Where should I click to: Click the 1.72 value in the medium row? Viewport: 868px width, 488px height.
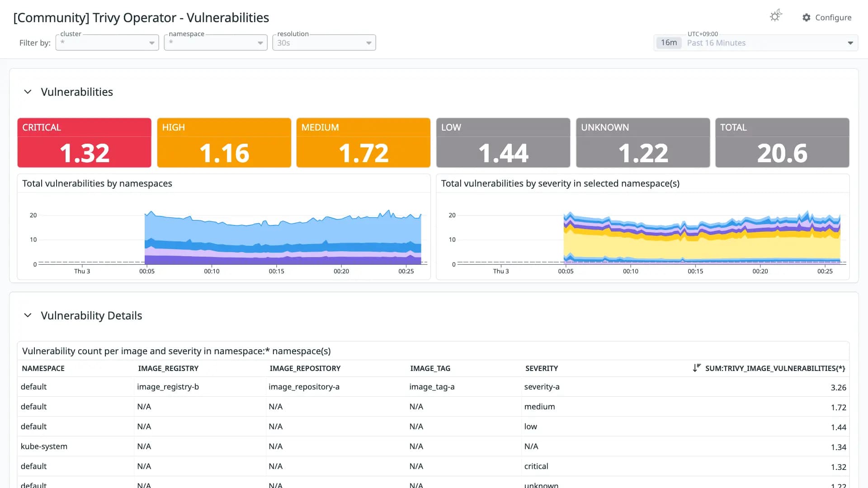tap(839, 408)
